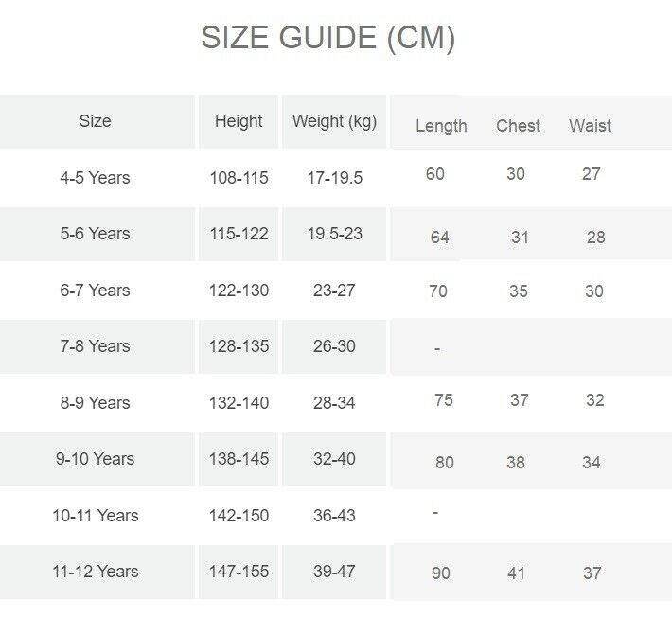672x617 pixels.
Task: Click the Height column header
Action: 239,121
